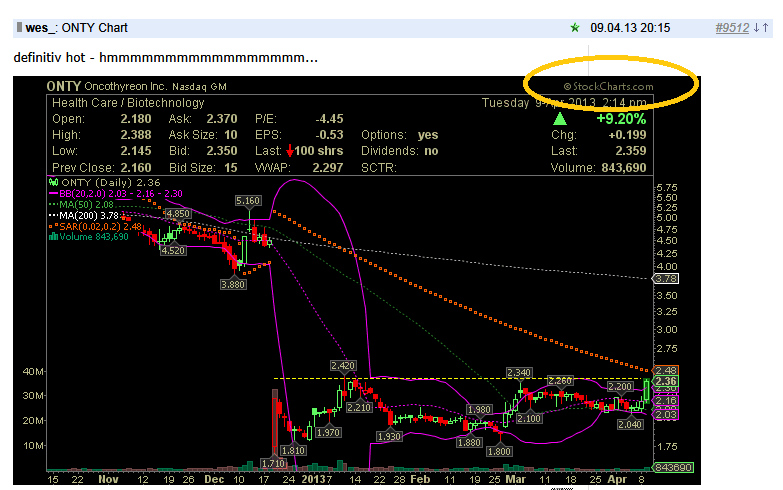Screen dimensions: 783x490
Task: Click the green 843690 volume axis marker
Action: pos(673,468)
